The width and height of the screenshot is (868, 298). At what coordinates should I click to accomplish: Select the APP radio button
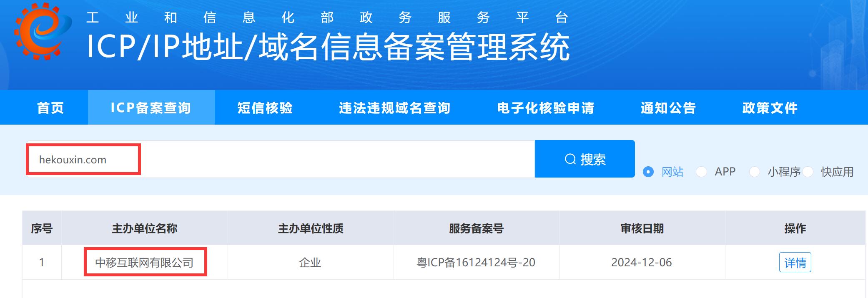point(701,172)
